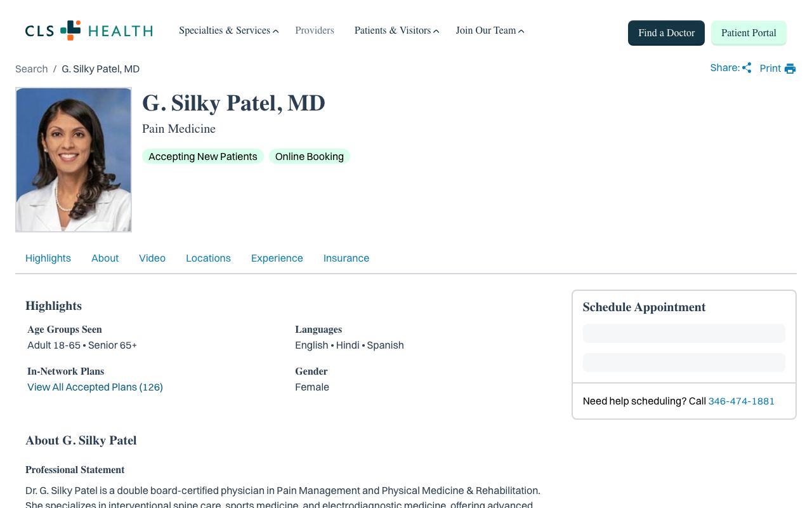812x508 pixels.
Task: Collapse the Join Our Team menu
Action: pos(490,30)
